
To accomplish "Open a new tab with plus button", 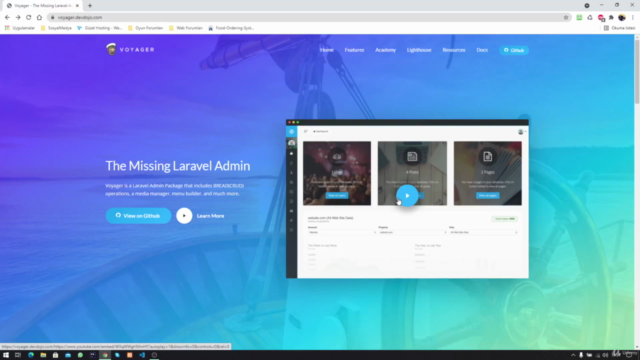I will [90, 6].
